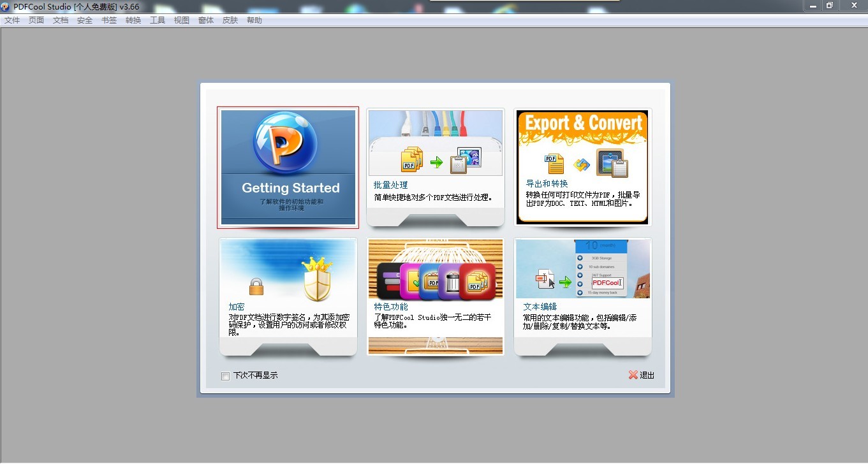Open the 文件 menu

click(12, 20)
